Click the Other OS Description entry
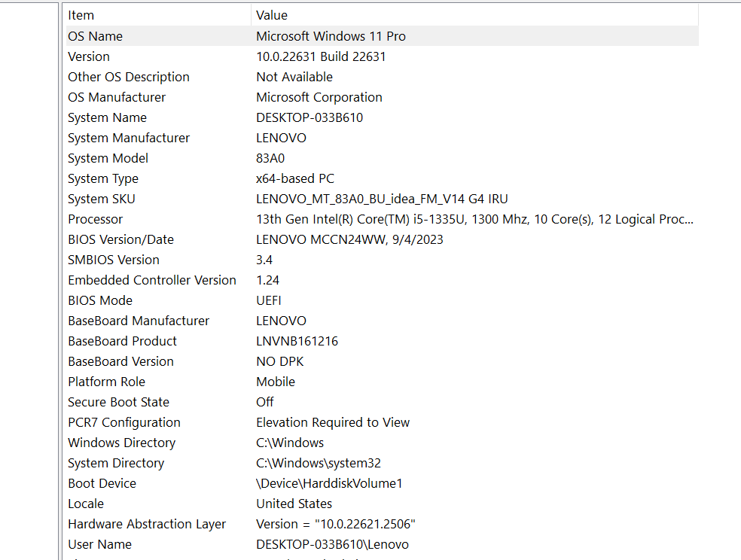The image size is (741, 560). click(x=129, y=77)
